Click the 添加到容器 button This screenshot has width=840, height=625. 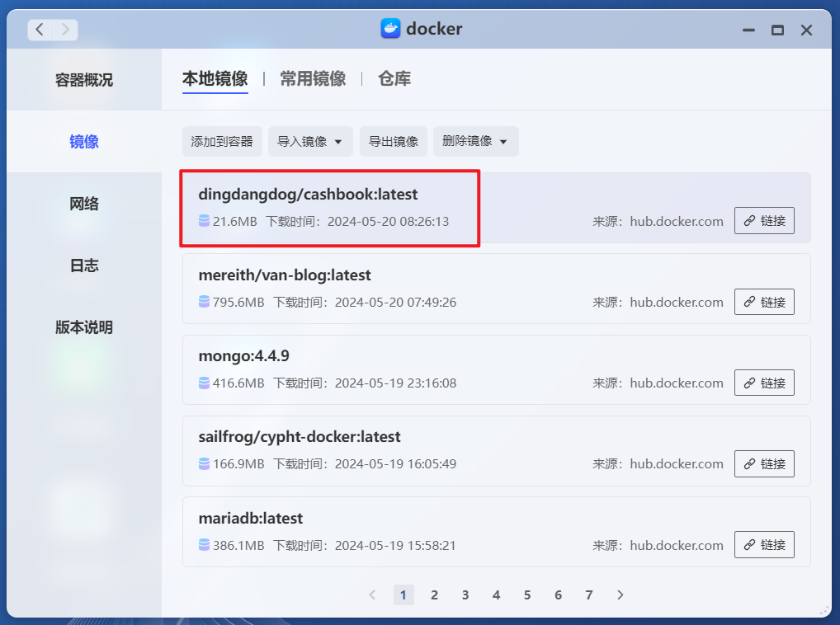click(222, 141)
